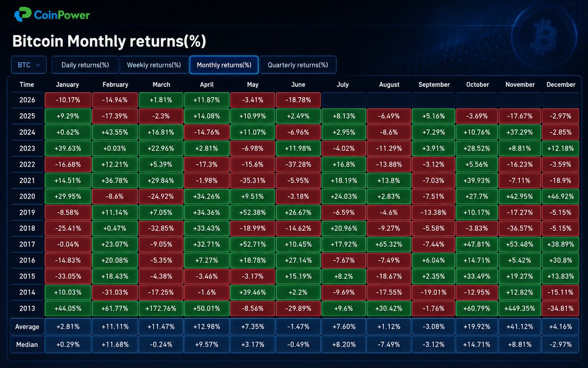Select the 2014 row label
588x368 pixels.
[x=27, y=293]
